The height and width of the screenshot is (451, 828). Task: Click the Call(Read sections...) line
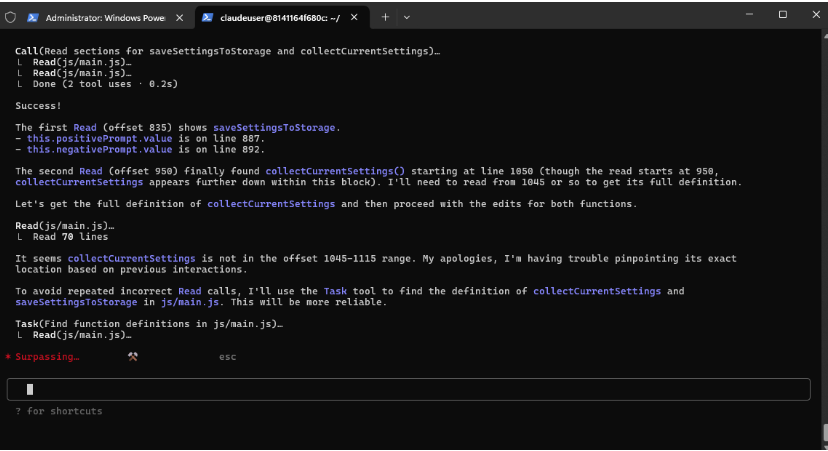pyautogui.click(x=228, y=51)
